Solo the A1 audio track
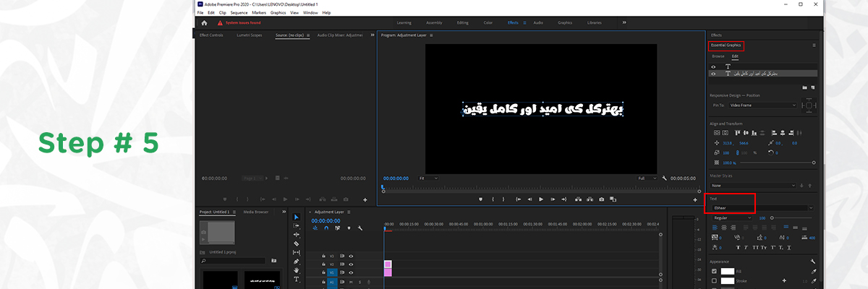 [358, 282]
